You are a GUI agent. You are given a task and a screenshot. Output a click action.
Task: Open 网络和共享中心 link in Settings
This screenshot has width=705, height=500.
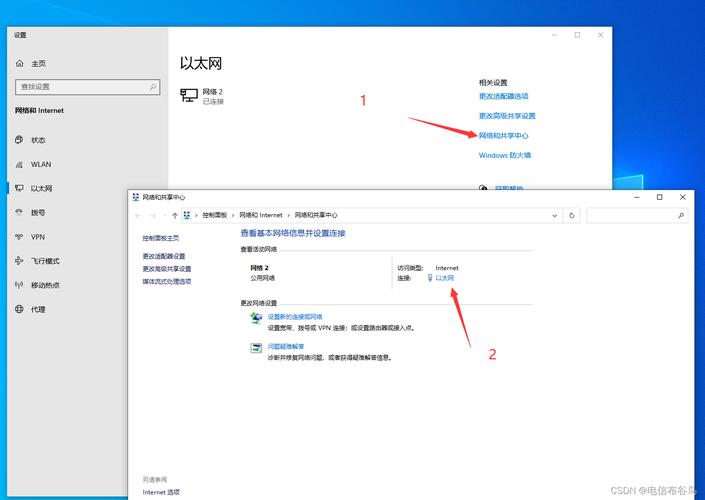(504, 135)
